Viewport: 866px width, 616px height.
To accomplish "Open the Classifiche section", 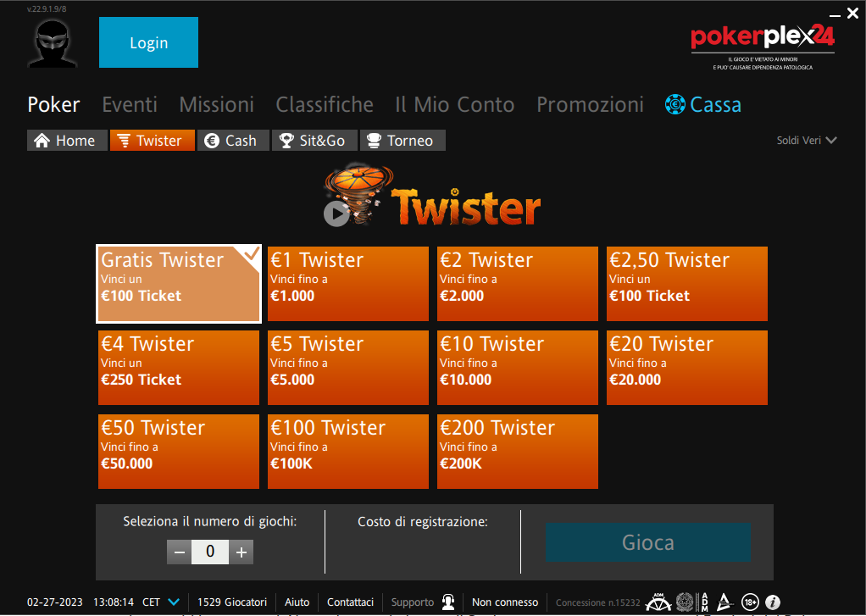I will pos(325,104).
